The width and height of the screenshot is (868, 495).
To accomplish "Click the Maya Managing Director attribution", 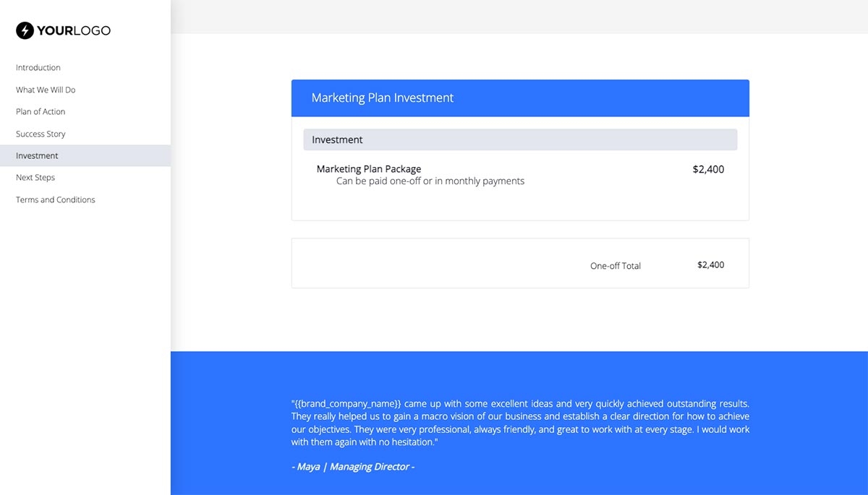I will [353, 466].
